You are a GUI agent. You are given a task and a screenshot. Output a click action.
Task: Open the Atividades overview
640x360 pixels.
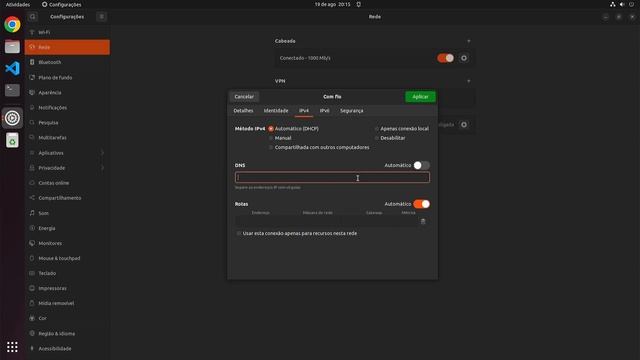18,4
